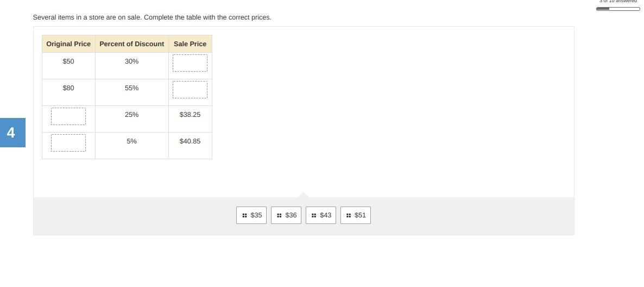
Task: Click the answered progress bar at top right
Action: click(x=618, y=9)
